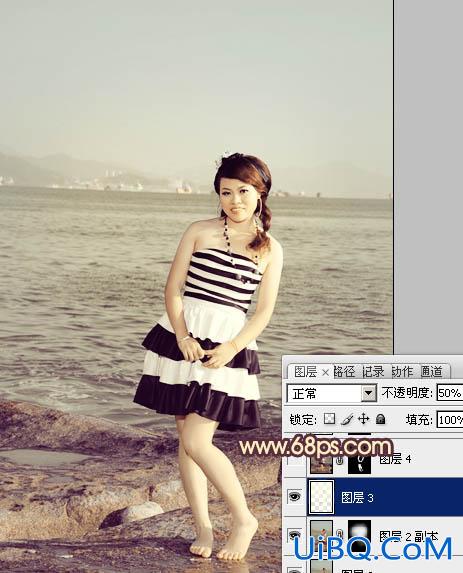
Task: Lock layer position with the move icon
Action: pyautogui.click(x=363, y=419)
